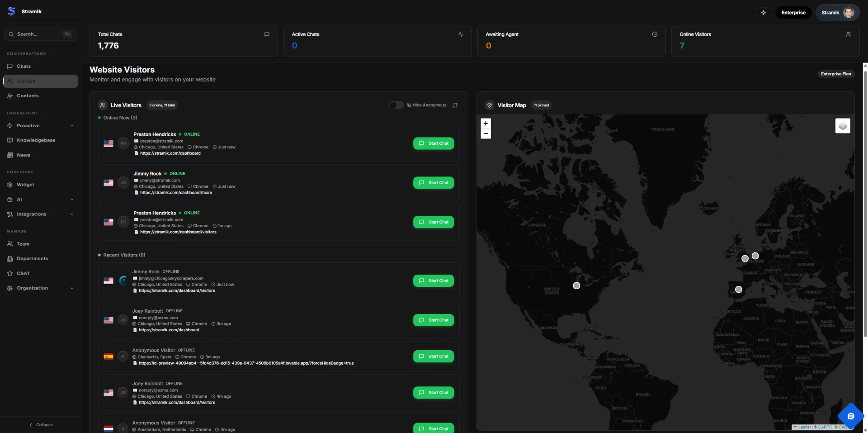This screenshot has height=433, width=868.
Task: Zoom in on the visitor map
Action: coord(486,123)
